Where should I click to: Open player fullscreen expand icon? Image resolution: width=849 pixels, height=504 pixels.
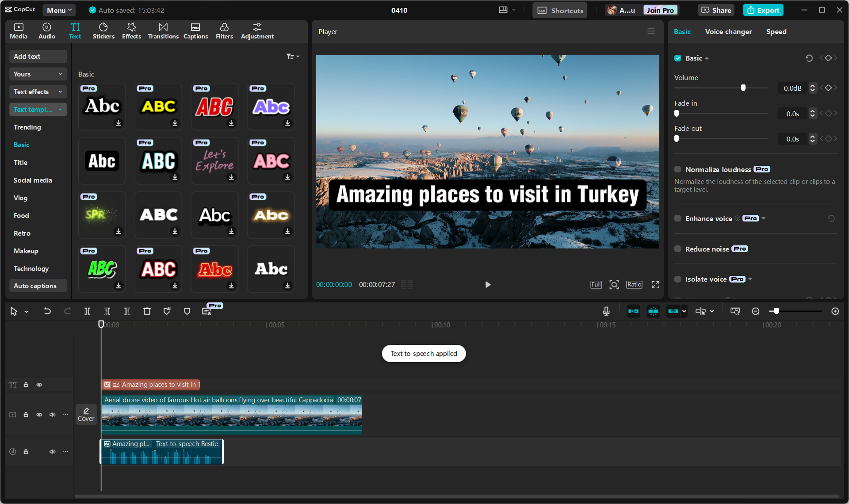[655, 285]
